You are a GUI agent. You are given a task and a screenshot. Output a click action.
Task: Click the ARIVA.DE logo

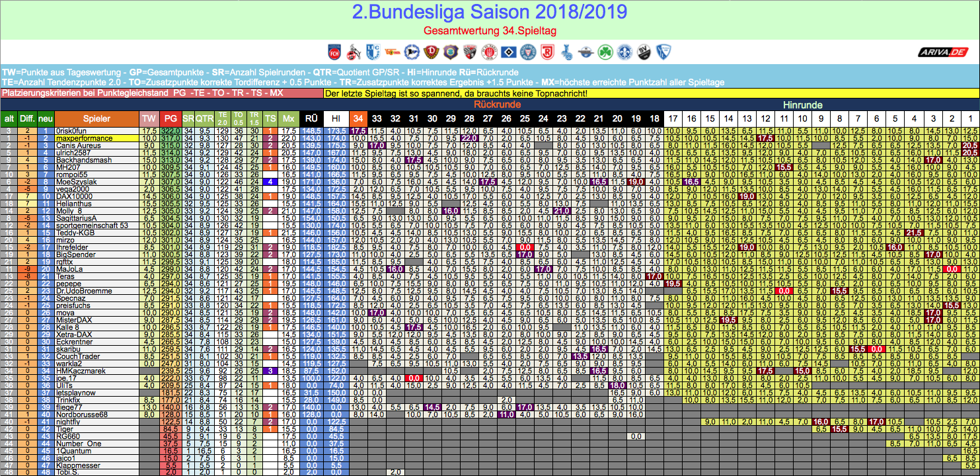(942, 52)
